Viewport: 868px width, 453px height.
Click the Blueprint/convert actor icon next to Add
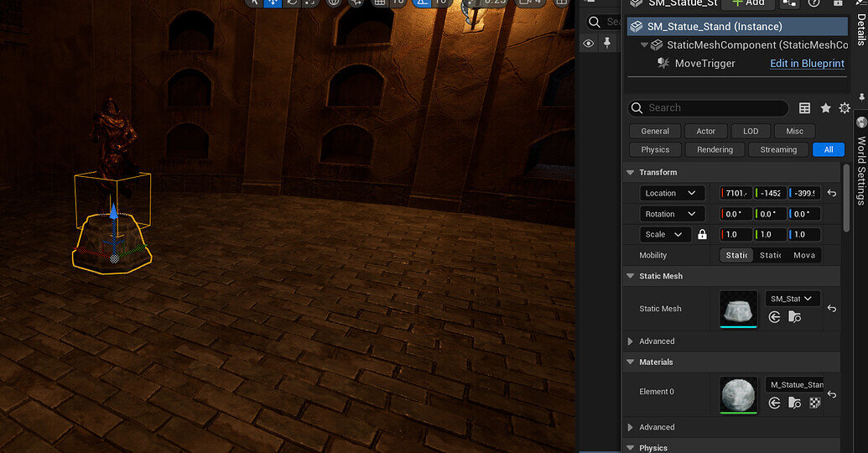pos(789,3)
